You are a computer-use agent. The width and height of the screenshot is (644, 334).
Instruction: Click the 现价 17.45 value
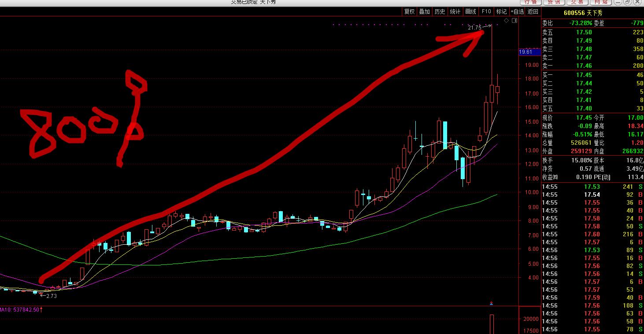click(584, 118)
